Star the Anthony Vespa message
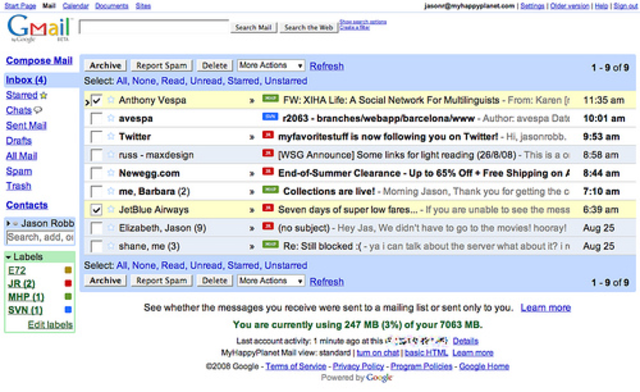The height and width of the screenshot is (392, 640). click(111, 100)
